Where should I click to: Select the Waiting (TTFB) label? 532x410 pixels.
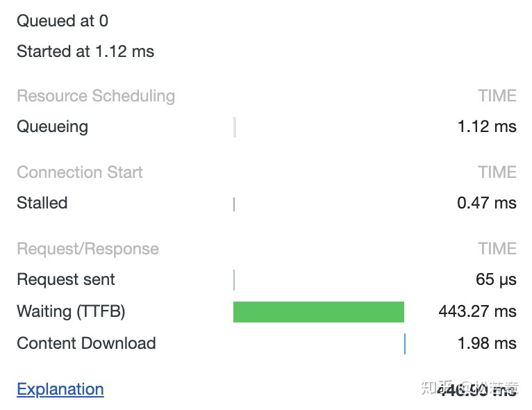click(x=71, y=311)
